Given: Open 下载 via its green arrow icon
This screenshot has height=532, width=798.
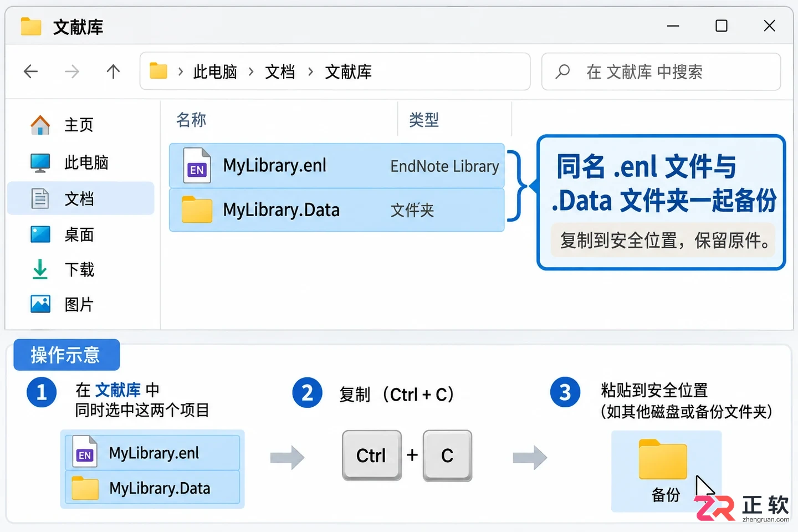Looking at the screenshot, I should click(40, 269).
